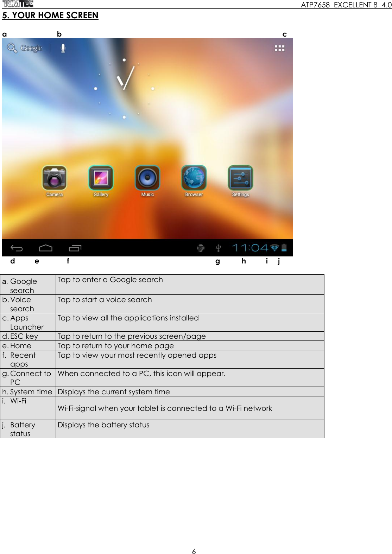Click the TOMTEC logo
The image size is (392, 554).
tap(17, 4)
